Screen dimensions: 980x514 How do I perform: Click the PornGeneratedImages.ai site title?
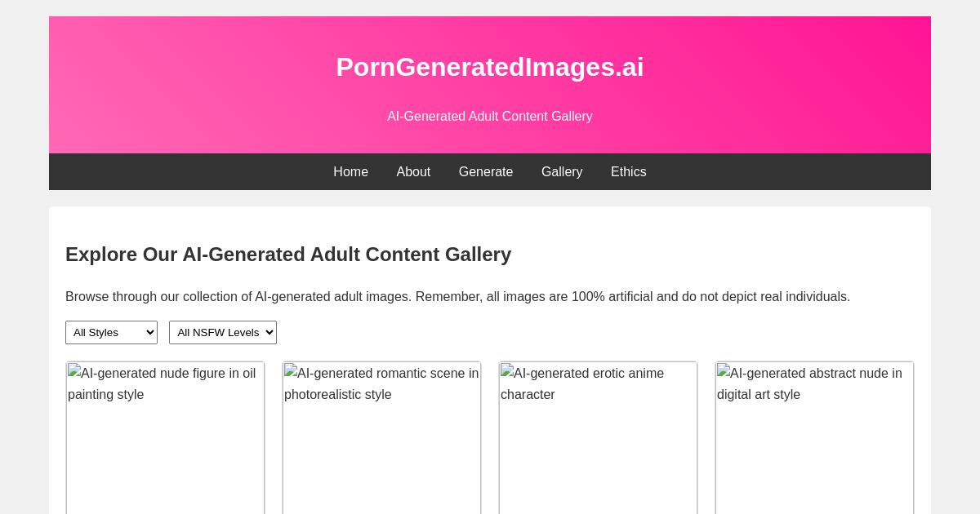click(490, 67)
